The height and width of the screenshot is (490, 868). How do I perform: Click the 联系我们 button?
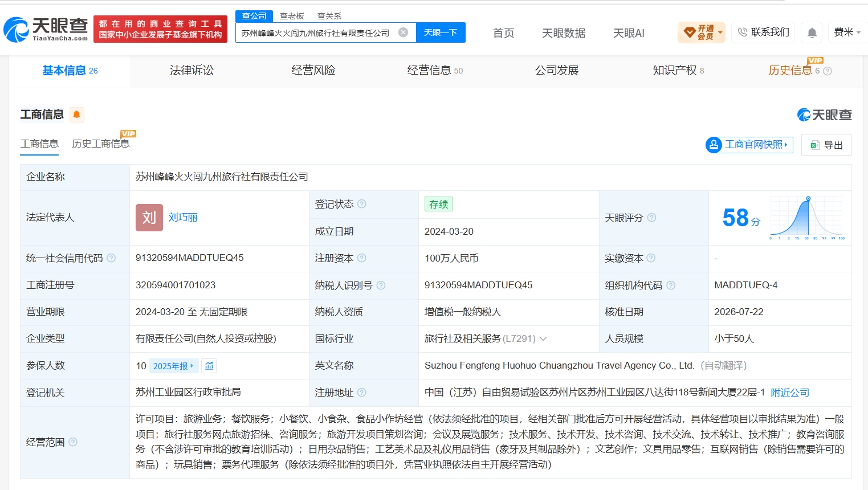pyautogui.click(x=763, y=32)
